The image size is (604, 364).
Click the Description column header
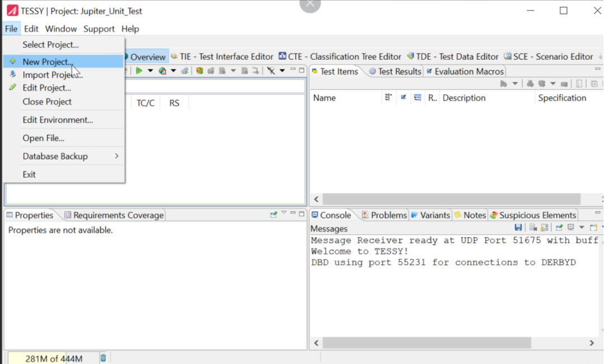point(464,98)
